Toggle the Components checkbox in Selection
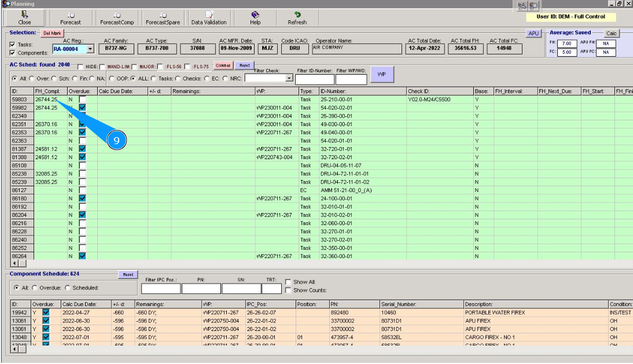Screen dimensions: 633x364 pos(13,53)
